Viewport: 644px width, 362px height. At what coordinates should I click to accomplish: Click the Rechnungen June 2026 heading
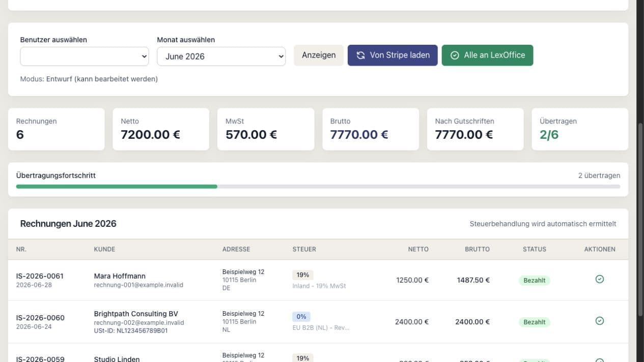[68, 224]
